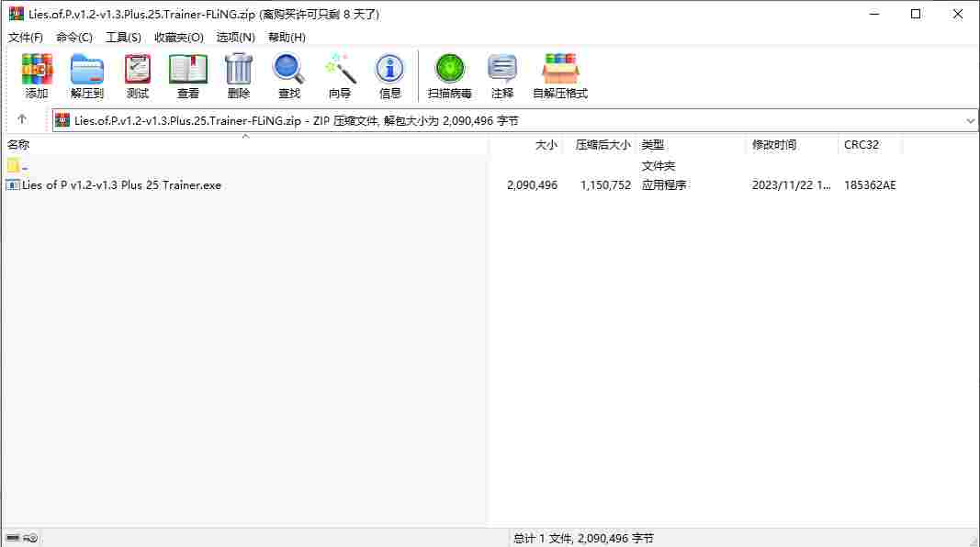
Task: Close the WinRAR window
Action: 958,14
